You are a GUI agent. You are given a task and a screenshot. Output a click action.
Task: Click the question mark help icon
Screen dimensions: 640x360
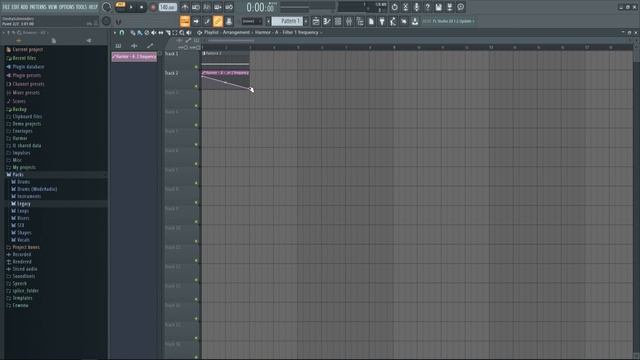tap(427, 7)
